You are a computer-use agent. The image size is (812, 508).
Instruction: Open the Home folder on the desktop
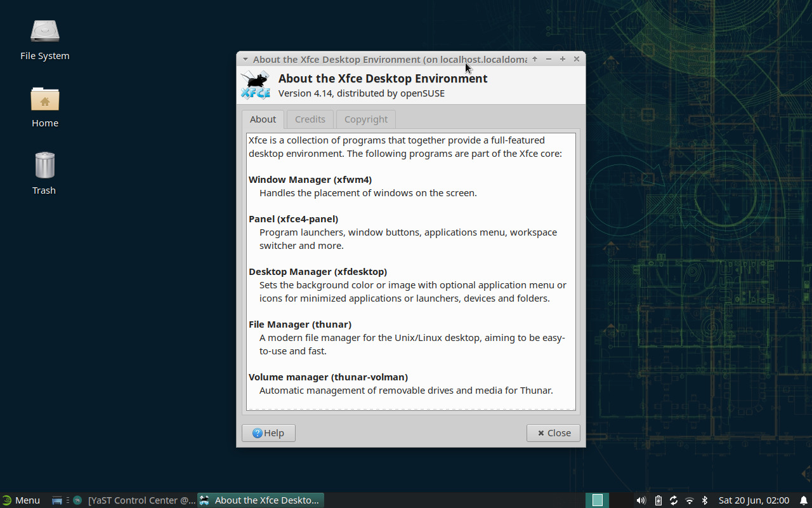coord(44,99)
